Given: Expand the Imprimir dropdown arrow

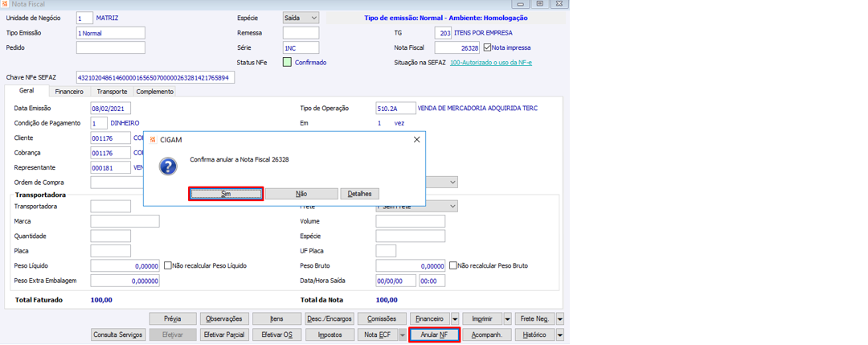Looking at the screenshot, I should pyautogui.click(x=507, y=319).
